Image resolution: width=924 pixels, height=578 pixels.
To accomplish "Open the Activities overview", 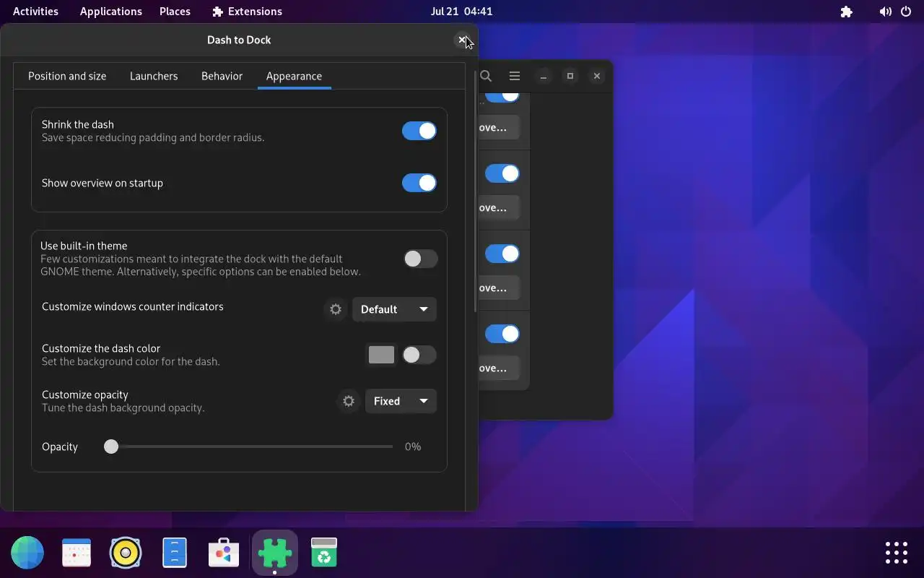I will point(35,12).
